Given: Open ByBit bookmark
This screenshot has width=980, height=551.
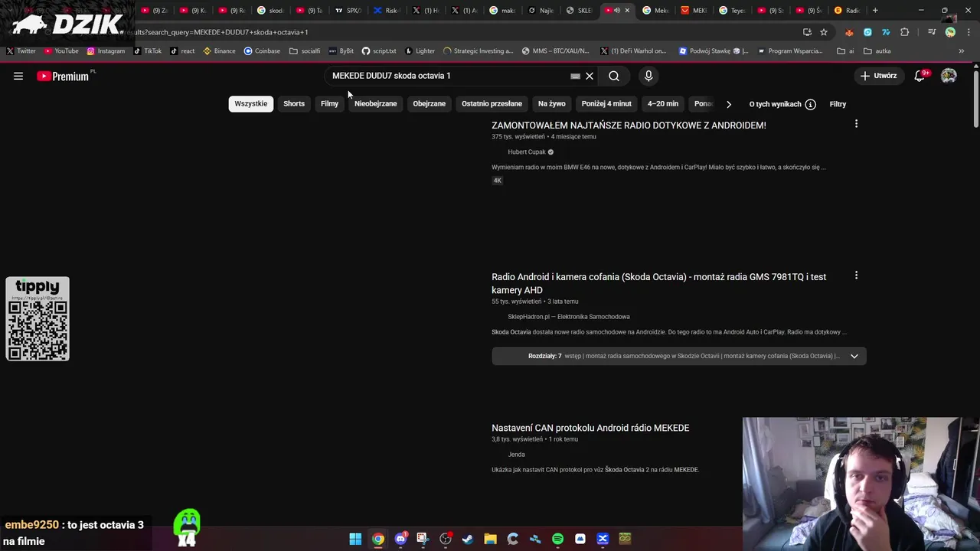Looking at the screenshot, I should 341,51.
